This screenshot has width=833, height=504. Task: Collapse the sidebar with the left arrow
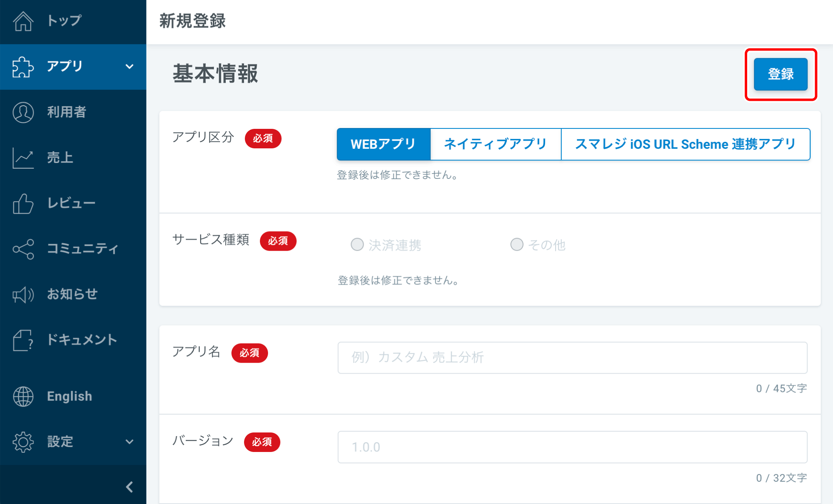coord(129,487)
